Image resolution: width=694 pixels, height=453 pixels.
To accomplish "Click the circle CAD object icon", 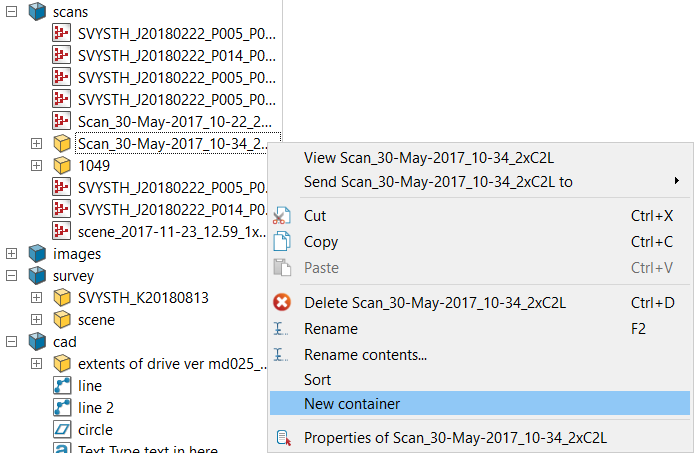I will (x=61, y=430).
